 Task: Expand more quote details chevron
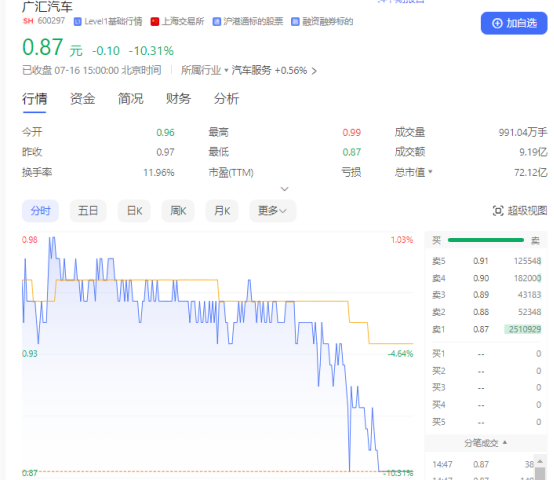point(284,189)
